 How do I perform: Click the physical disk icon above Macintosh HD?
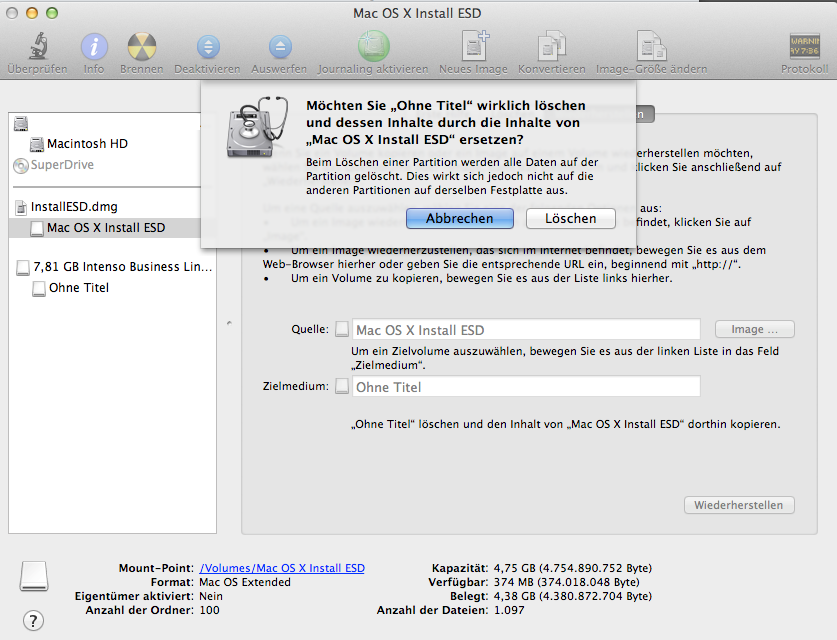coord(21,124)
